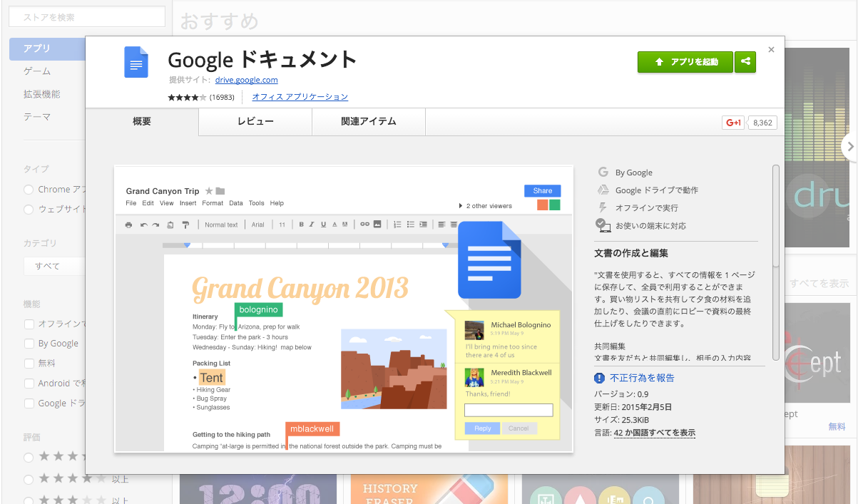Click the share icon button

(745, 62)
